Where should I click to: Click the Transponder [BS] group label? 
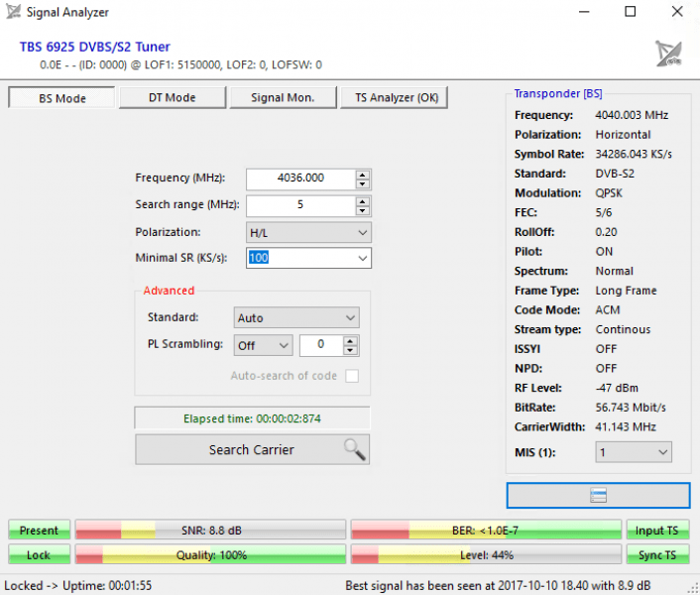tap(558, 94)
